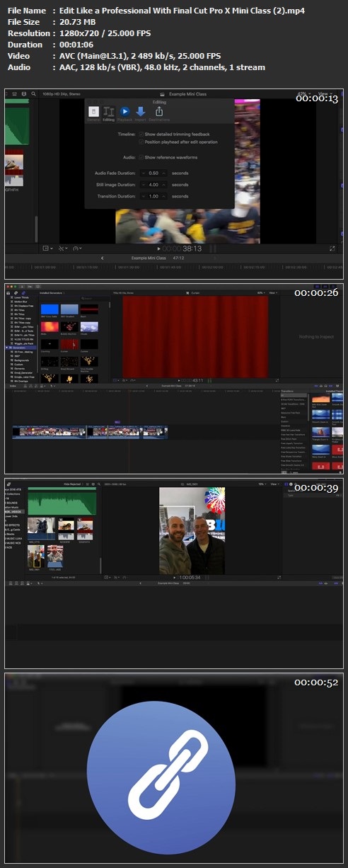Open 43% zoom menu in the 00:00:13 frame
The image size is (348, 868).
click(303, 93)
